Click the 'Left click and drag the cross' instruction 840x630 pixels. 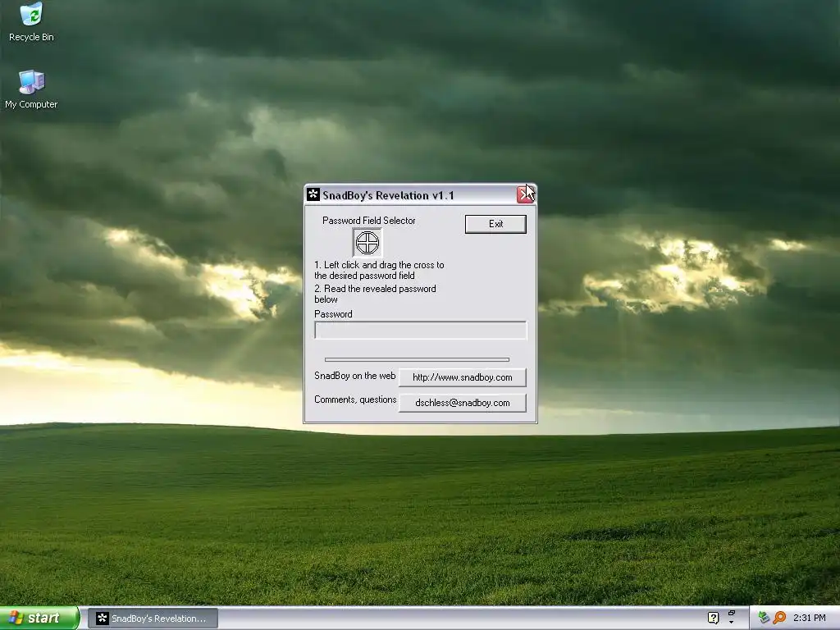coord(379,270)
